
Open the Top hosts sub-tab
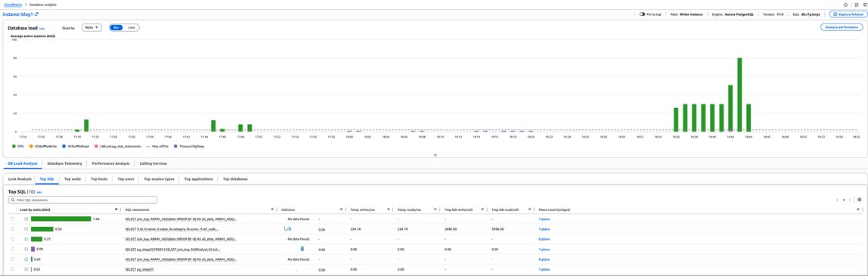pos(99,179)
